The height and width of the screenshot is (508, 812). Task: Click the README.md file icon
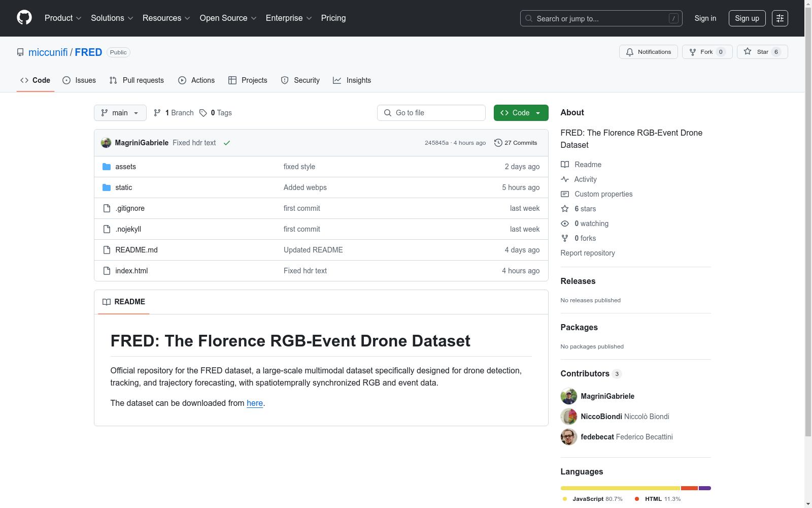(x=107, y=250)
